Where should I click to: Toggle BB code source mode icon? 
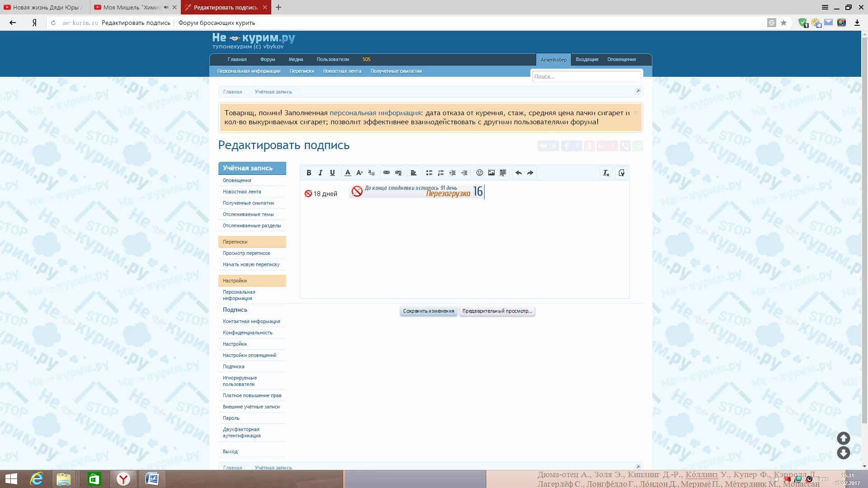[622, 173]
